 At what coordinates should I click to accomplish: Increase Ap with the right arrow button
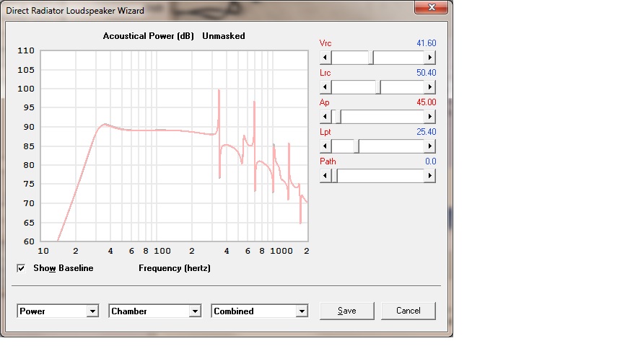(x=429, y=117)
